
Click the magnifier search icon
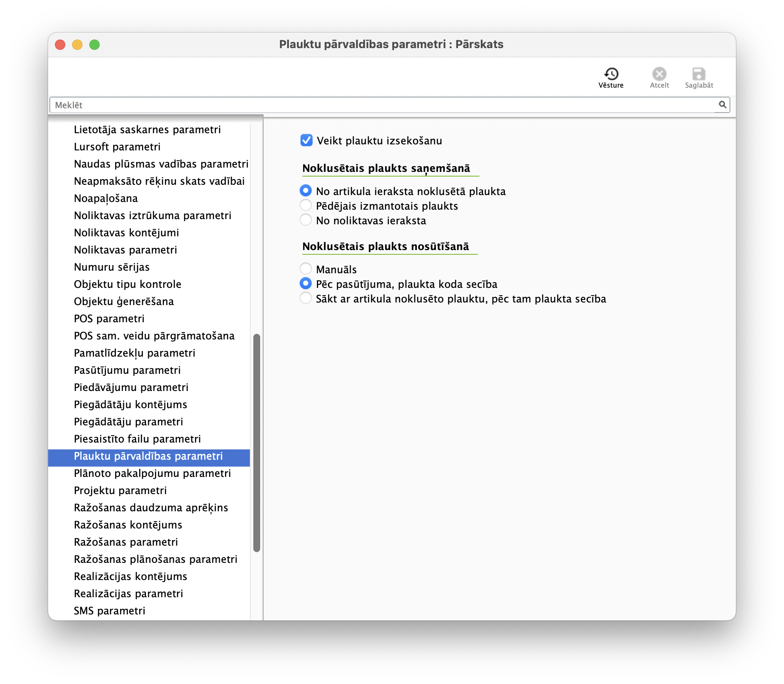(x=723, y=104)
